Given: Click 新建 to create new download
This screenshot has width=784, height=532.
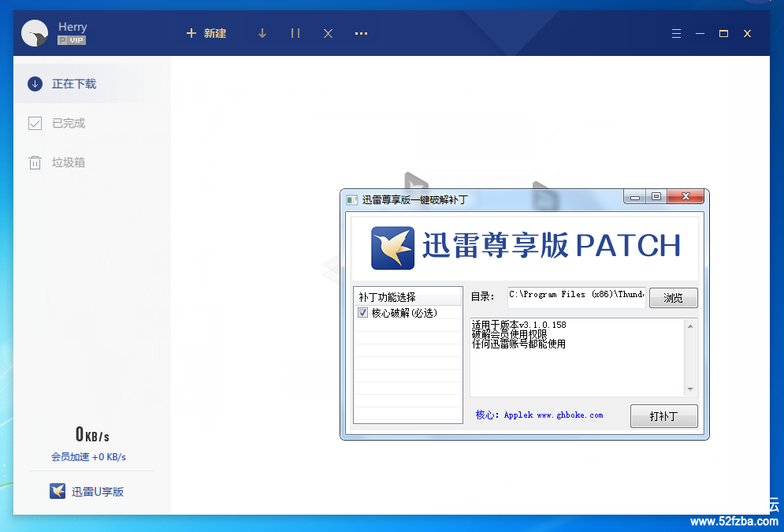Looking at the screenshot, I should (206, 34).
